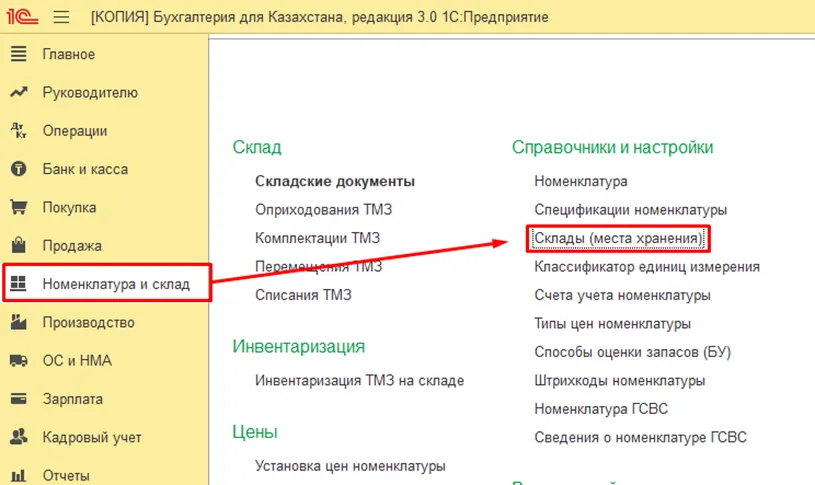Image resolution: width=815 pixels, height=485 pixels.
Task: Open Оприходования ТМЗ
Action: 323,209
